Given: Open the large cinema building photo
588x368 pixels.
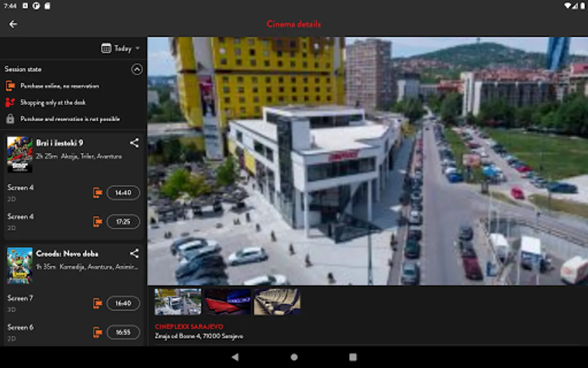Looking at the screenshot, I should click(367, 161).
